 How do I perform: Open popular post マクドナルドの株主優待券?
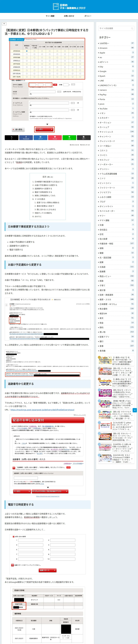coord(116,383)
